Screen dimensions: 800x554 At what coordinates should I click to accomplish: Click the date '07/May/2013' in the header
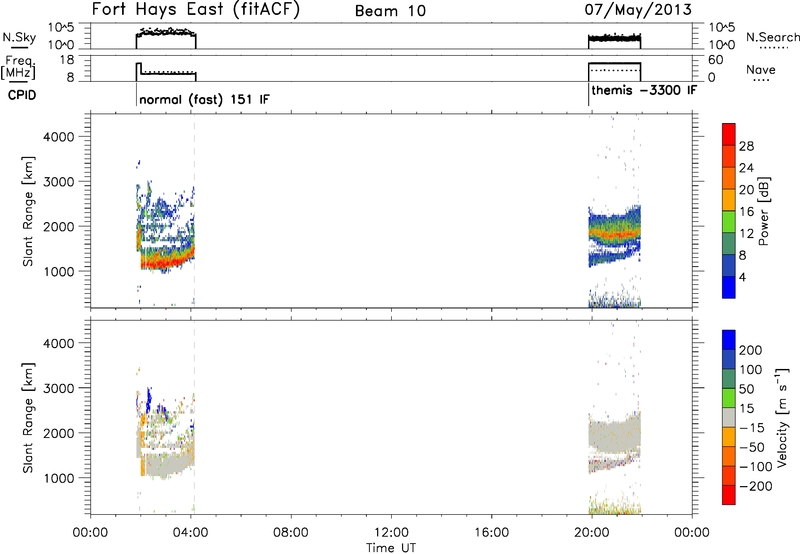[638, 10]
